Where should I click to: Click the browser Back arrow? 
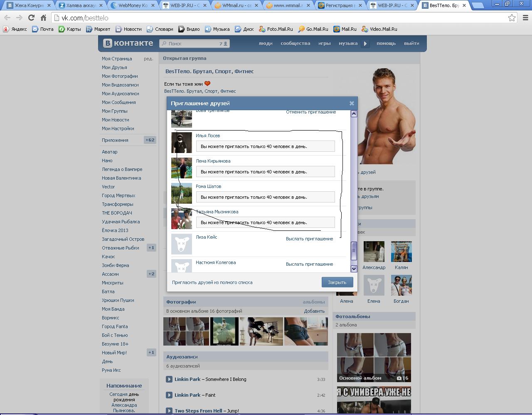(7, 18)
